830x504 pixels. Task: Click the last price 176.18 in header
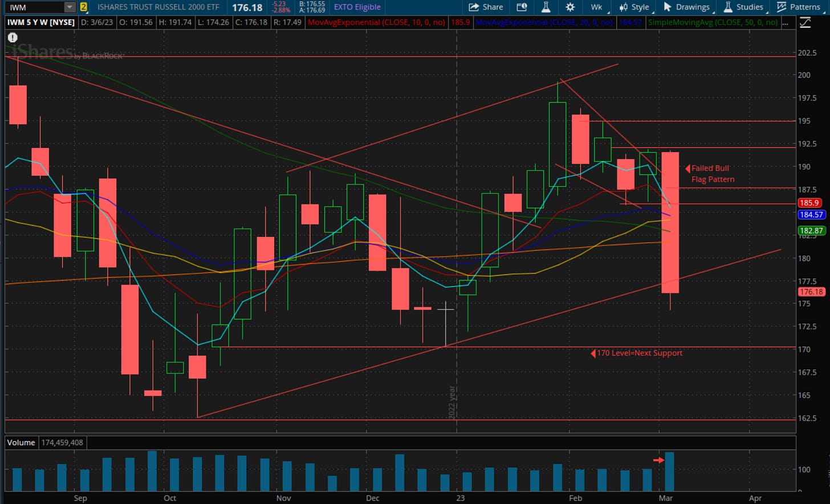[249, 7]
